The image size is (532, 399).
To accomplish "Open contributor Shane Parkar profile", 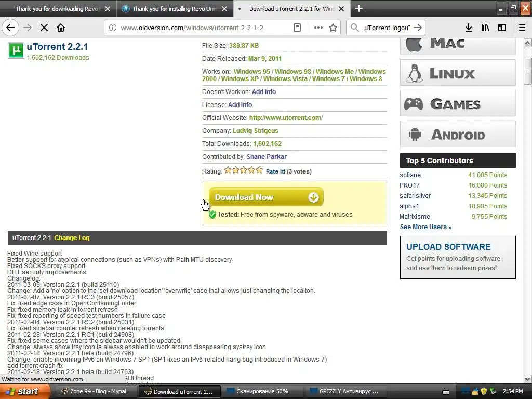I will (x=267, y=157).
